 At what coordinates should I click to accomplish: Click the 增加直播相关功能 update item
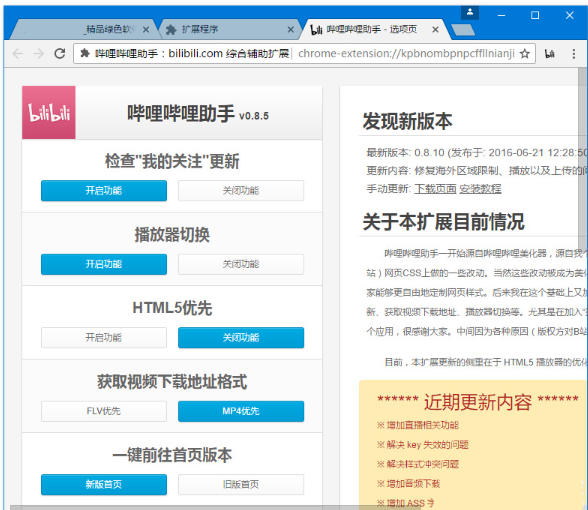[418, 425]
